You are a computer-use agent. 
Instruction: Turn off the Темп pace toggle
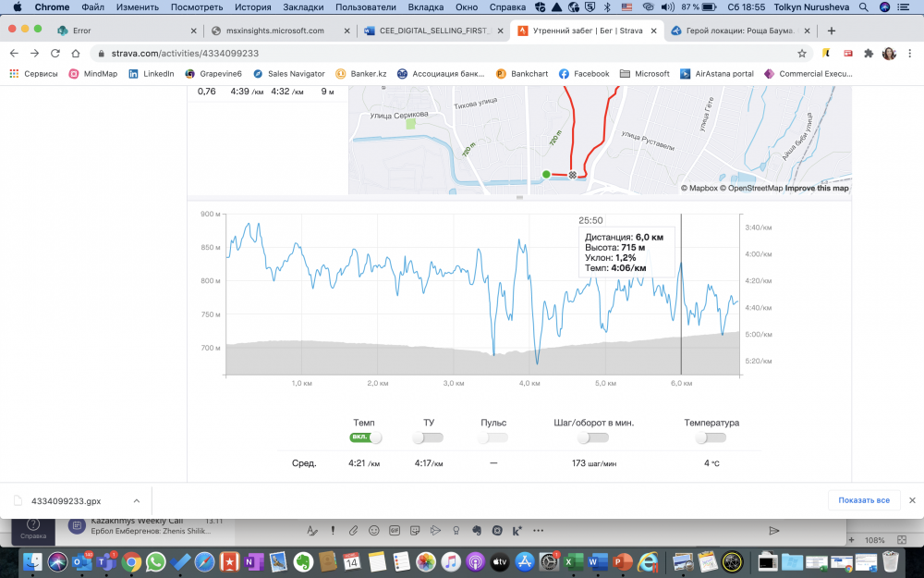pyautogui.click(x=365, y=437)
